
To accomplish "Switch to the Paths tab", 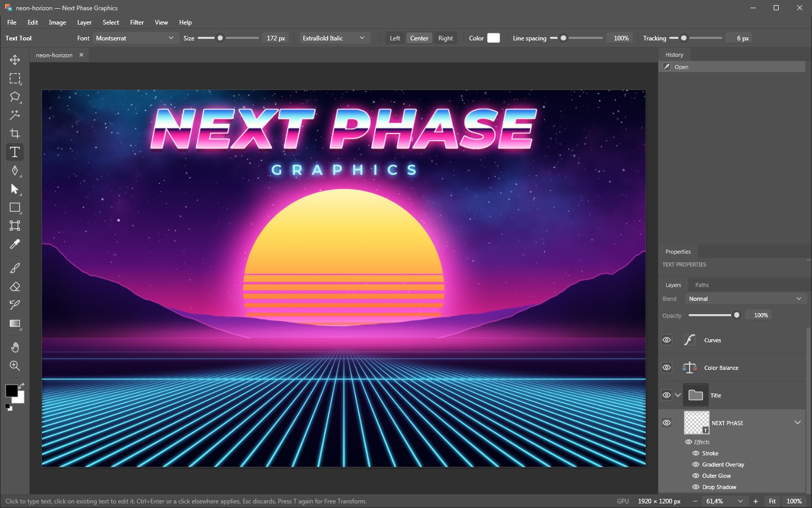I will (x=702, y=285).
